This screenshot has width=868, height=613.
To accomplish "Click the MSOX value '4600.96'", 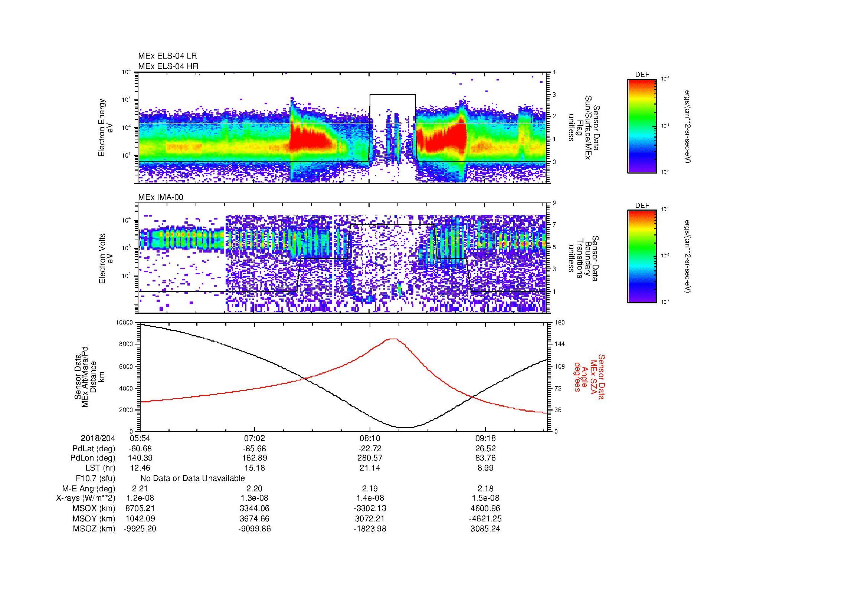I will click(485, 508).
